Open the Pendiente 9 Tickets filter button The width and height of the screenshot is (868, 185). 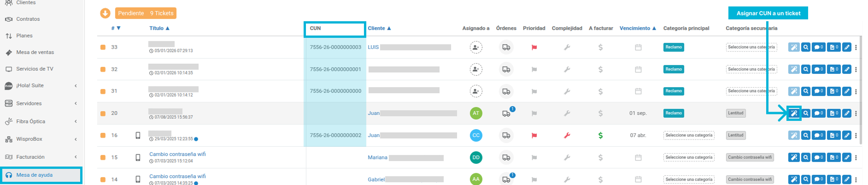pyautogui.click(x=146, y=13)
